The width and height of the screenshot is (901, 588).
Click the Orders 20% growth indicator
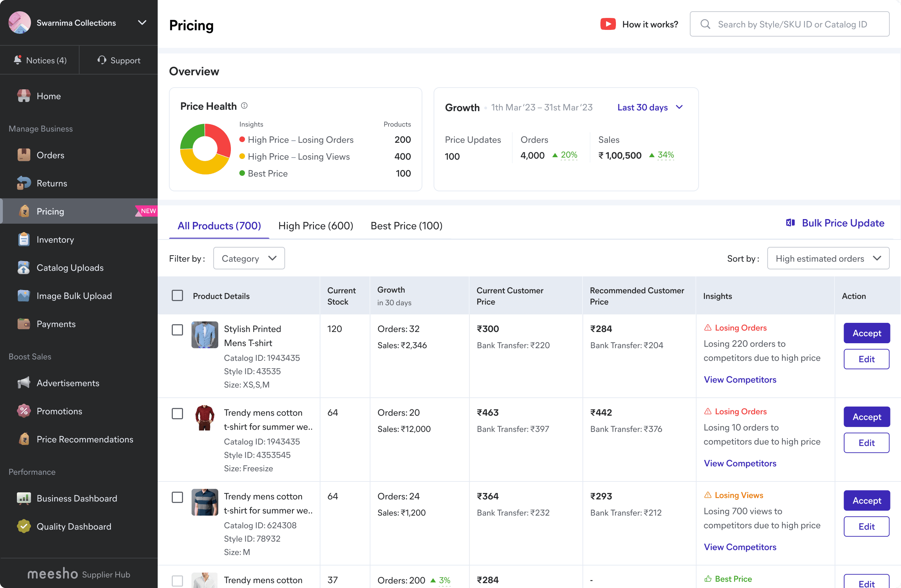[565, 155]
